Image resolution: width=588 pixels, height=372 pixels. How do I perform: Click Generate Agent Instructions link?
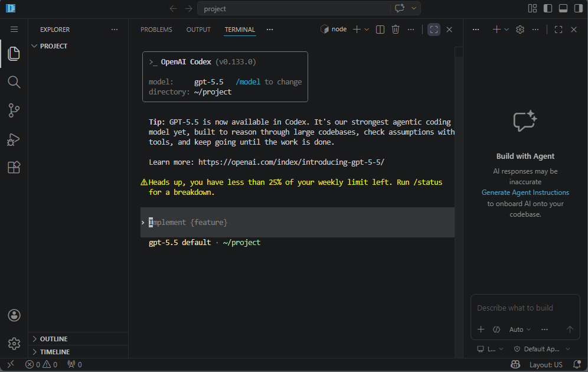[525, 192]
